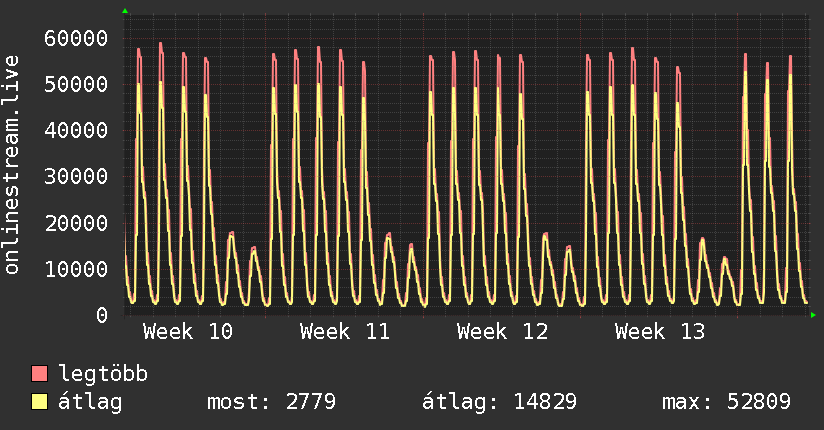
Task: Click the onlinestream.live vertical axis title
Action: tap(12, 178)
